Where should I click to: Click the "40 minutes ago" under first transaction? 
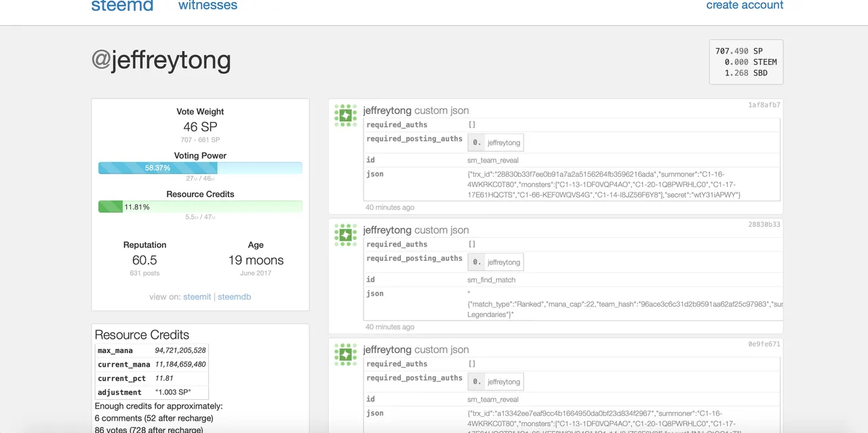tap(390, 207)
